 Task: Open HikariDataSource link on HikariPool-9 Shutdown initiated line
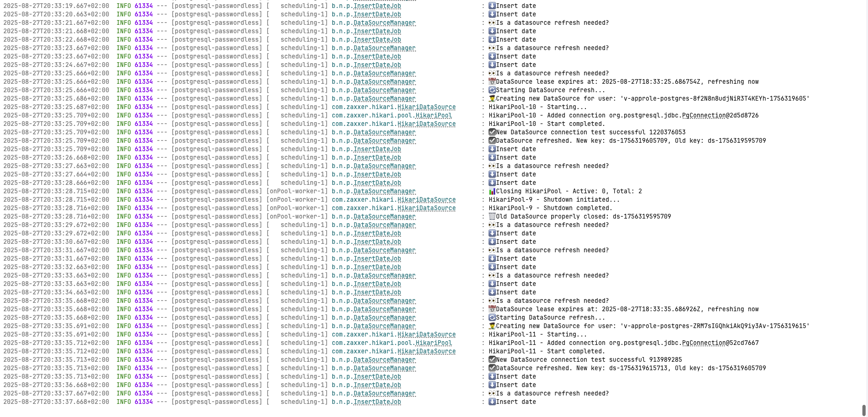426,199
